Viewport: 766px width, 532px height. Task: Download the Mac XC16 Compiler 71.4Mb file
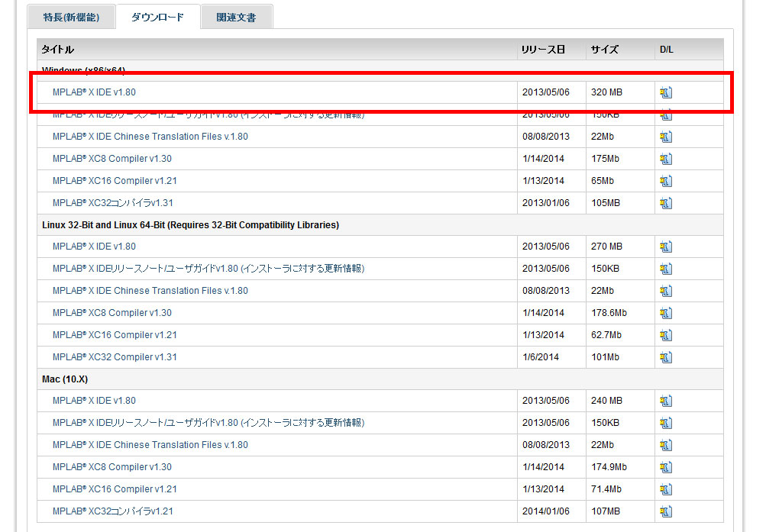click(666, 489)
